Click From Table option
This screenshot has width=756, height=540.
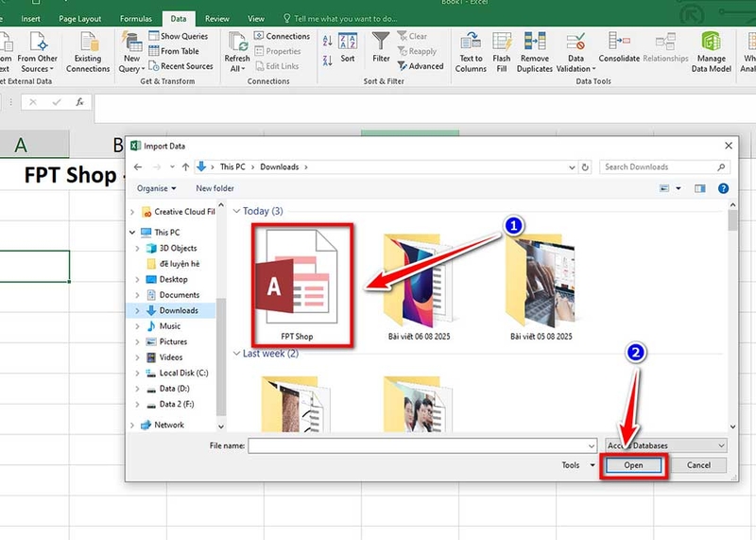pyautogui.click(x=174, y=51)
